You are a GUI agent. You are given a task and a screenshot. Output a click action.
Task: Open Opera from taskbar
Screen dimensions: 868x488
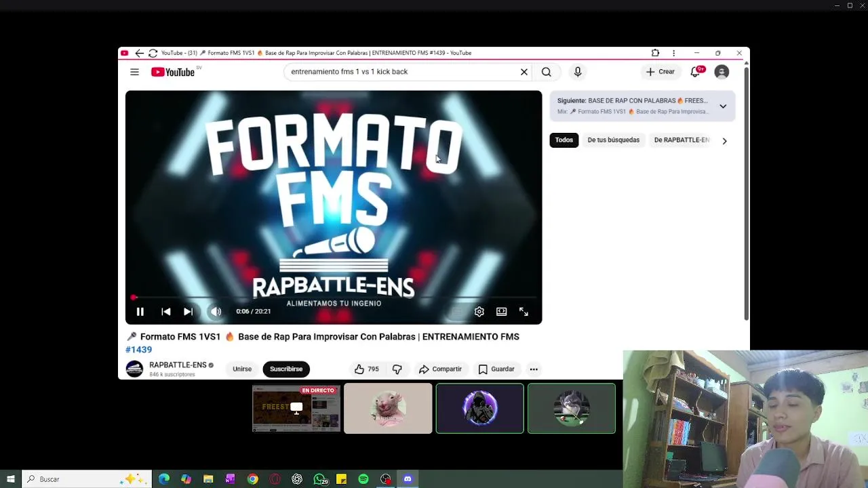[275, 479]
